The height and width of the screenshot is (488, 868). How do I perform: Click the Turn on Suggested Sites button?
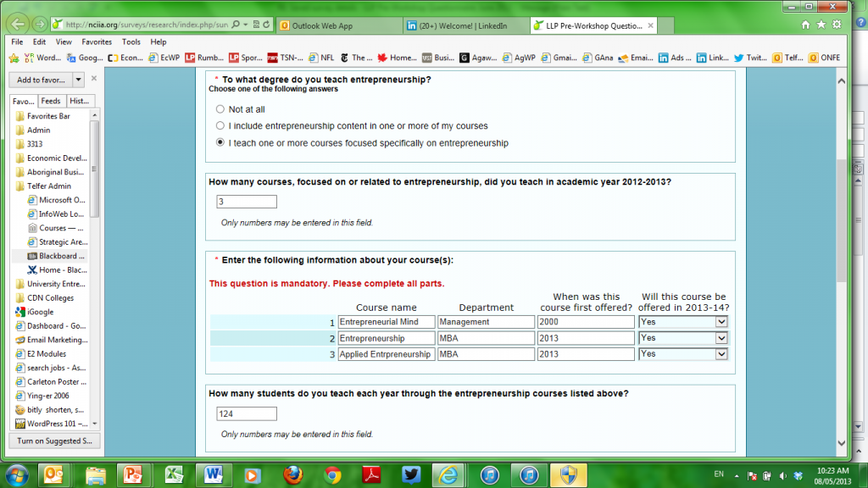(x=54, y=441)
